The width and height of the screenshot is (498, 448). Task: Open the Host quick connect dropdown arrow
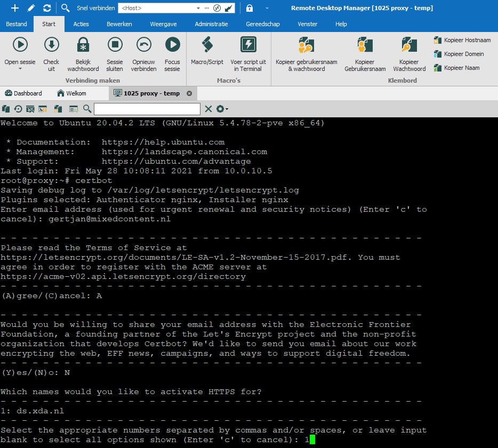(198, 8)
